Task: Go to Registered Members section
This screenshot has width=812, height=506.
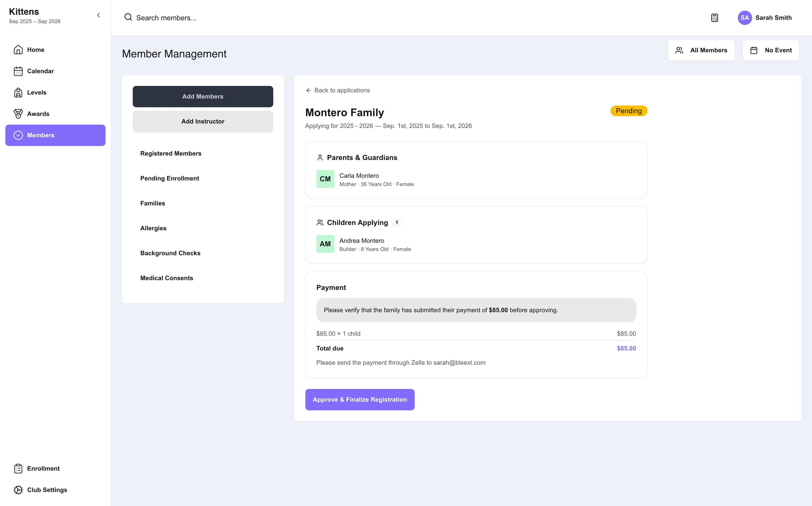Action: click(x=171, y=153)
